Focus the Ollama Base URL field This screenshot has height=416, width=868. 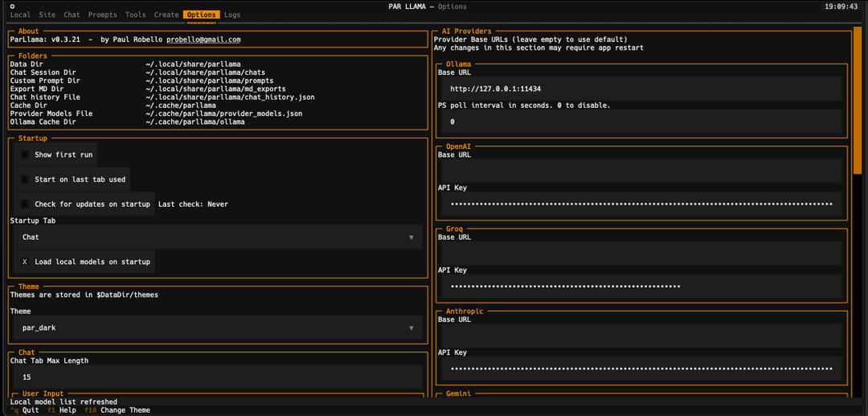coord(641,89)
